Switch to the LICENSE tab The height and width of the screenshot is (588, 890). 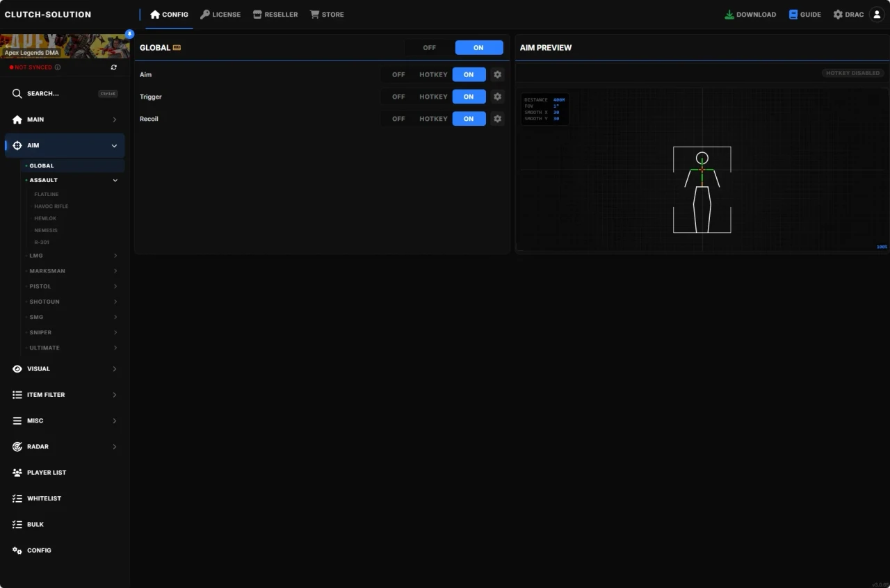coord(220,14)
